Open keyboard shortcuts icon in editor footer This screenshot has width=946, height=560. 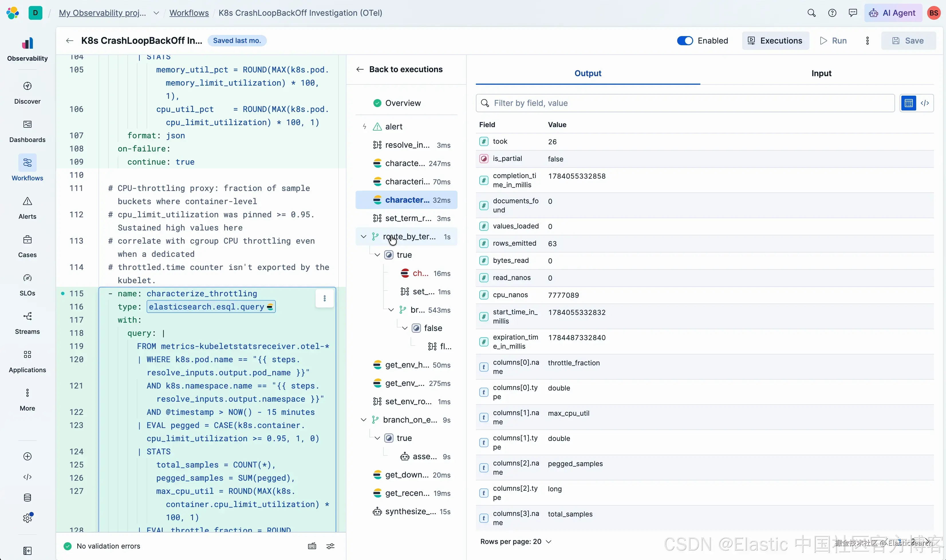coord(312,546)
